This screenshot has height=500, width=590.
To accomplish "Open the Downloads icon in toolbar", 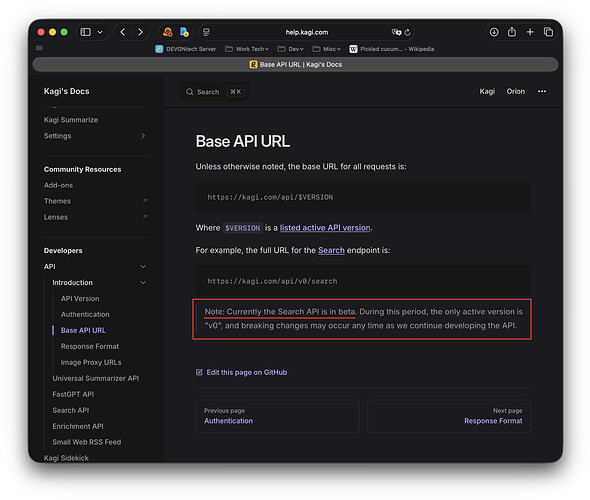I will click(494, 32).
